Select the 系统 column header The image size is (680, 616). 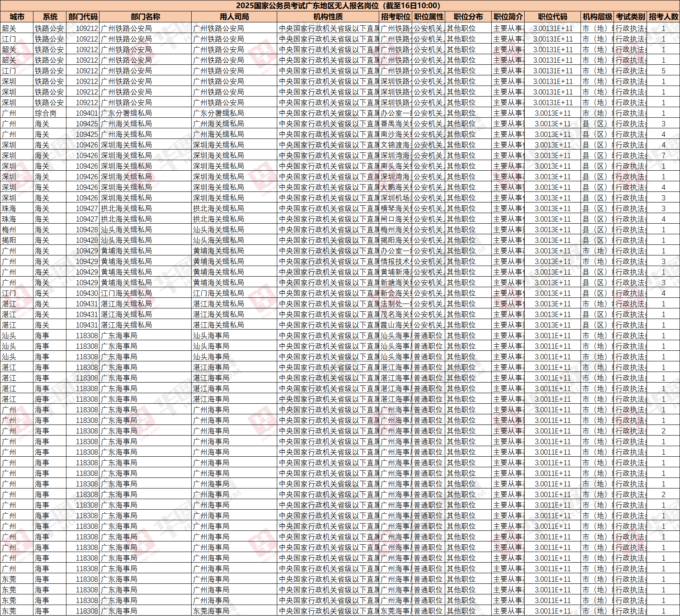click(x=50, y=17)
